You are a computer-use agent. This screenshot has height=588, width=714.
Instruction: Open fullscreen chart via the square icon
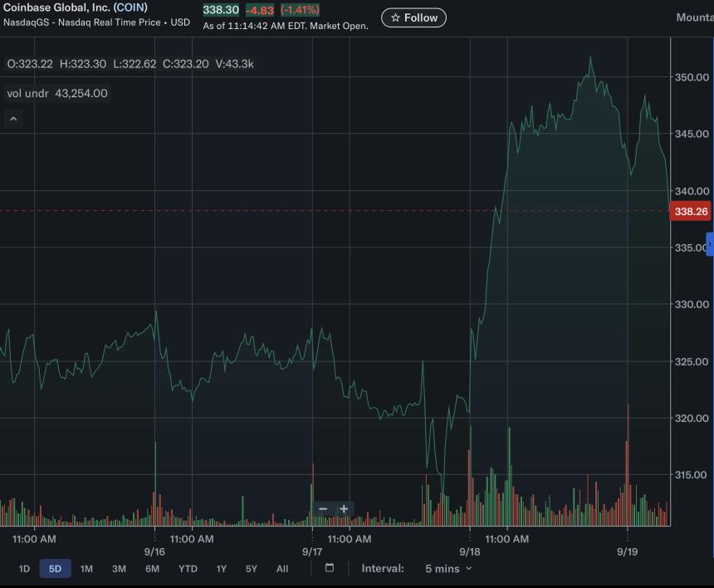point(329,568)
